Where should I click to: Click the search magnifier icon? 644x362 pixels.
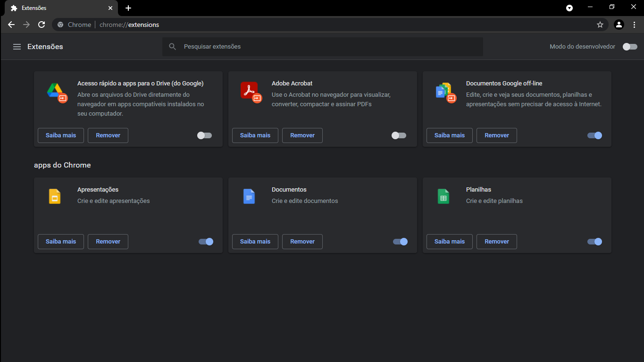click(173, 47)
